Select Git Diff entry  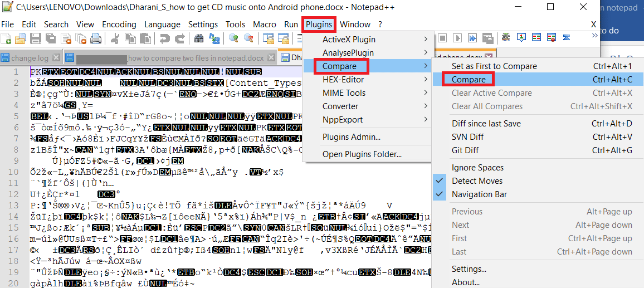pyautogui.click(x=538, y=150)
